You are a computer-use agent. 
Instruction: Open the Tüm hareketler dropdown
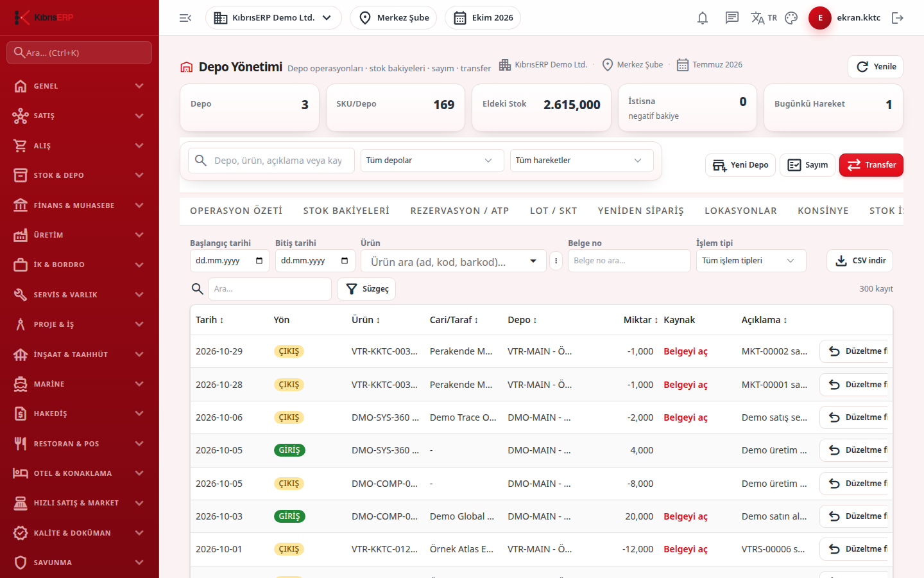coord(581,161)
